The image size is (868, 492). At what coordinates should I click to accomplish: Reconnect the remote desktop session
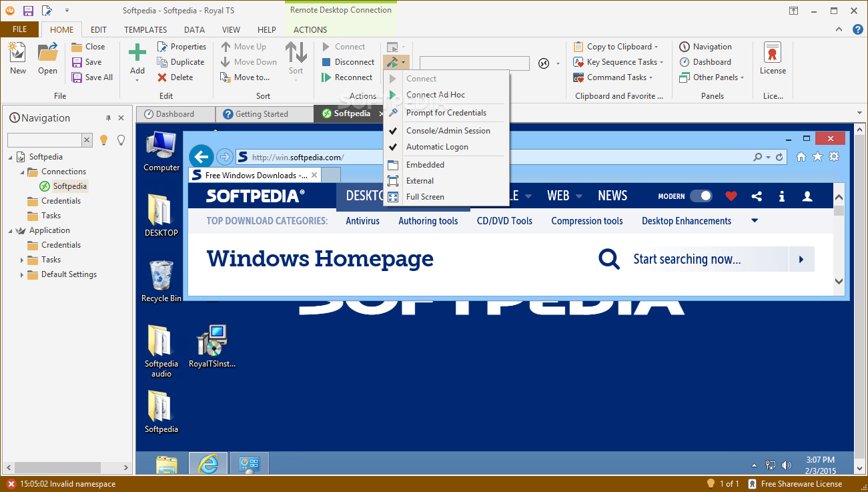(x=346, y=77)
